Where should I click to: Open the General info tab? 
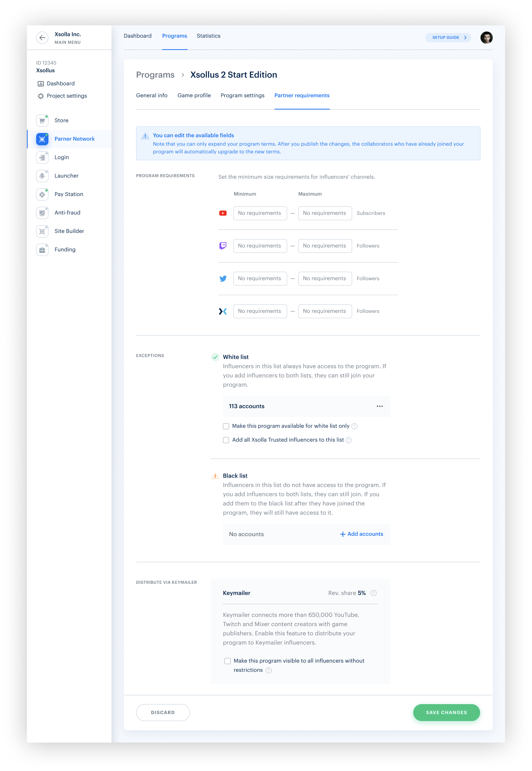point(152,95)
